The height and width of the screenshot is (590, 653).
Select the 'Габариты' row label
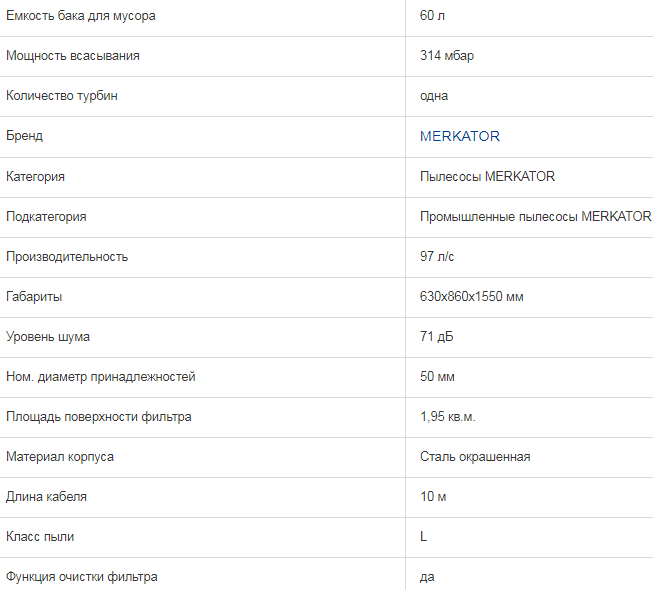point(34,296)
